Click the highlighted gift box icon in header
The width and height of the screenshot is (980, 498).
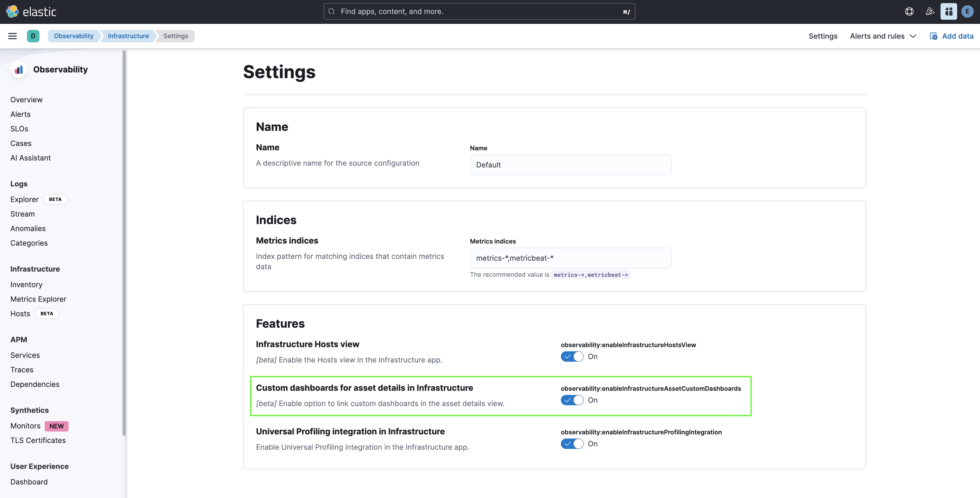(949, 12)
